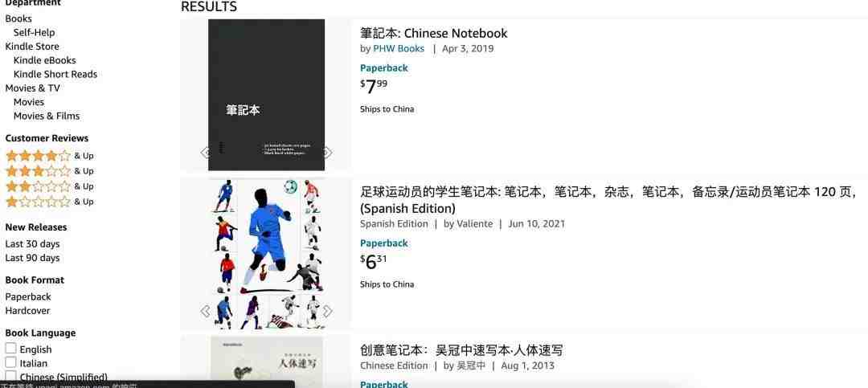Viewport: 868px width, 388px height.
Task: Open the Kindle Store department
Action: (32, 47)
